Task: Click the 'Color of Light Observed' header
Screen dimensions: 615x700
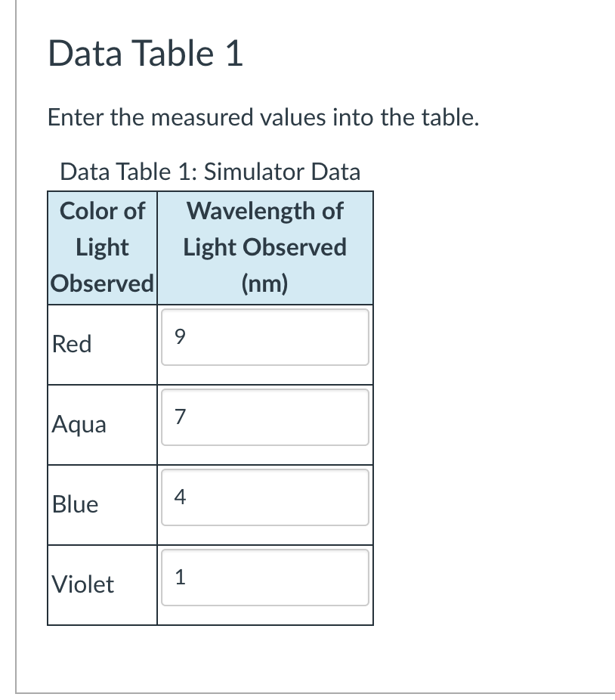Action: [102, 247]
